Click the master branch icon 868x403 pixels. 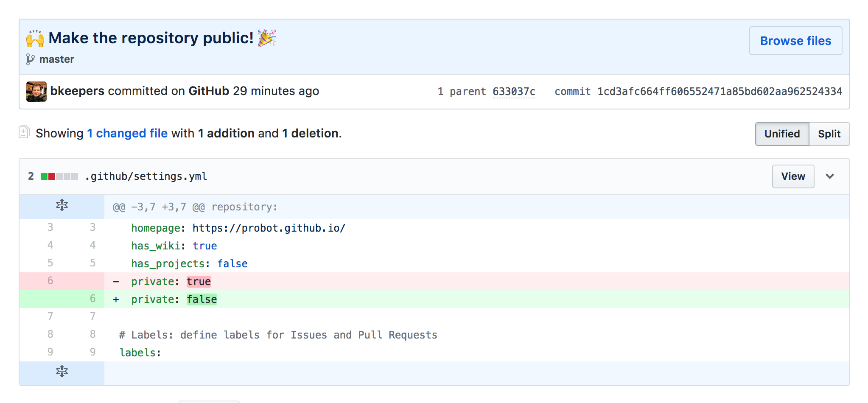pos(30,59)
